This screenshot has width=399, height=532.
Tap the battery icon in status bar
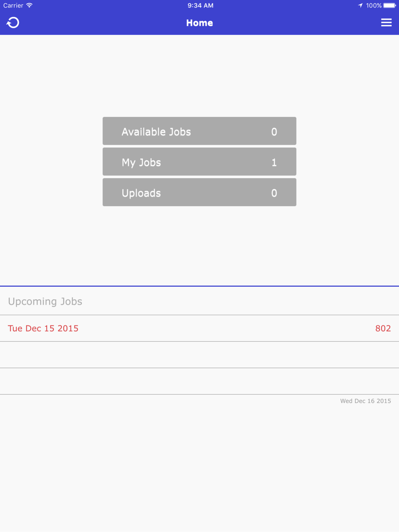[x=389, y=6]
